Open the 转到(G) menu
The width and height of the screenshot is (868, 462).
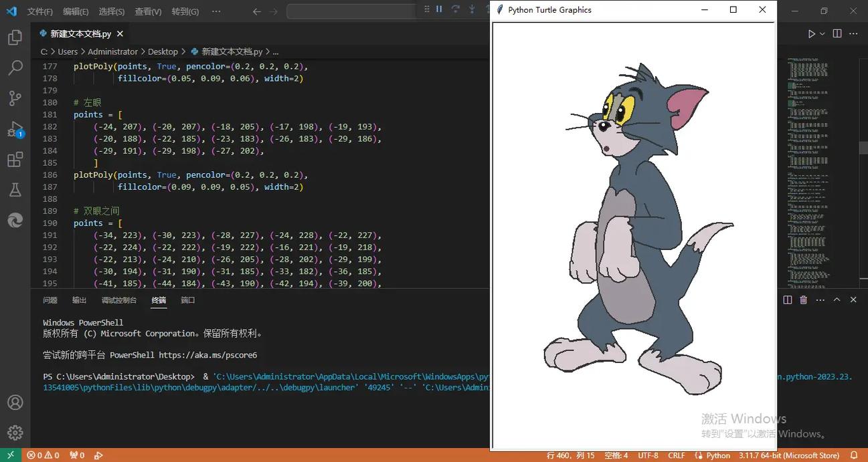pyautogui.click(x=185, y=11)
